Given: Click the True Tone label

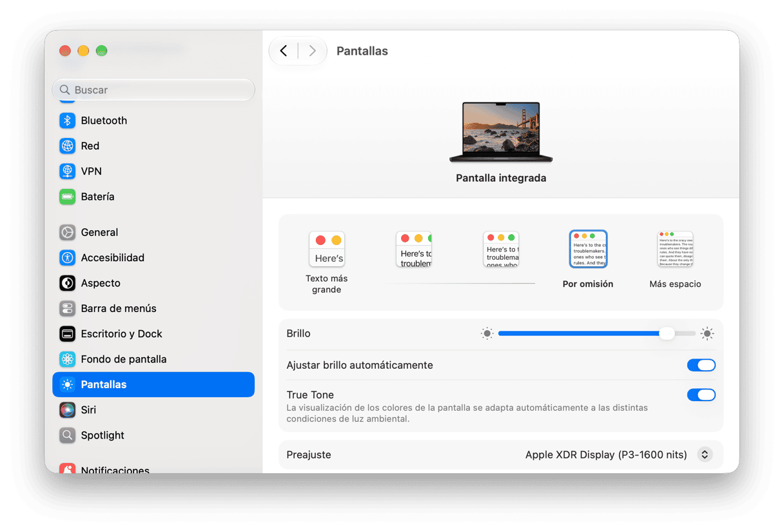Looking at the screenshot, I should coord(310,395).
